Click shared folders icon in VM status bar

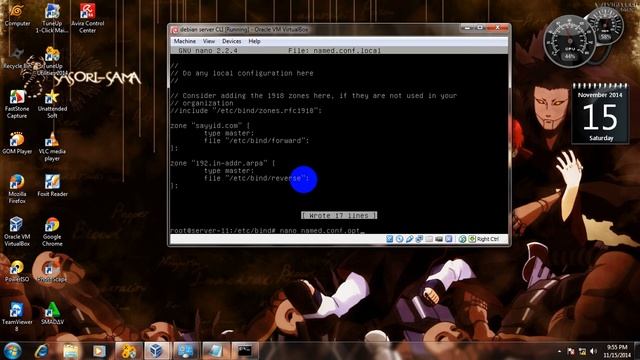click(x=429, y=239)
